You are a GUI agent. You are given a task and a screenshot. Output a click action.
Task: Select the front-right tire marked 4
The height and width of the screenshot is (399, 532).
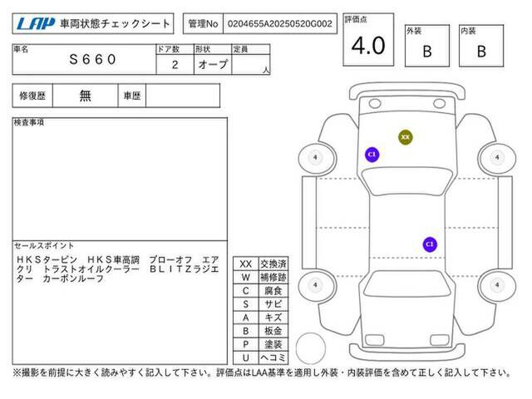[x=497, y=158]
